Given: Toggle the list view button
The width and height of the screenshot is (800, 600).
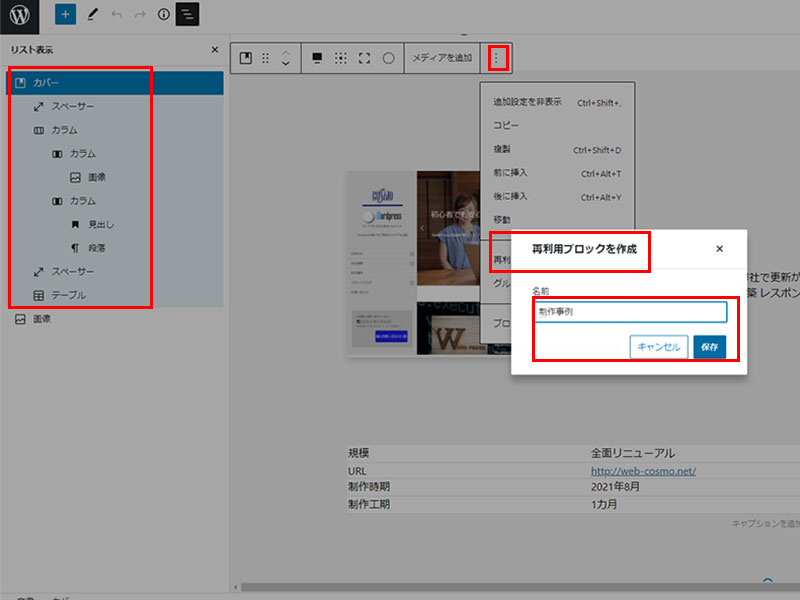Looking at the screenshot, I should [187, 15].
